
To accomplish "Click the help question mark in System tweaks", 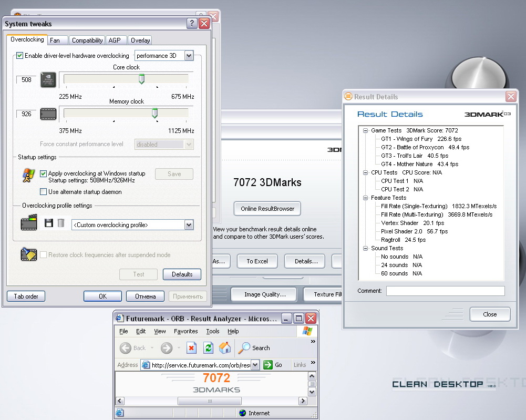I will point(192,24).
